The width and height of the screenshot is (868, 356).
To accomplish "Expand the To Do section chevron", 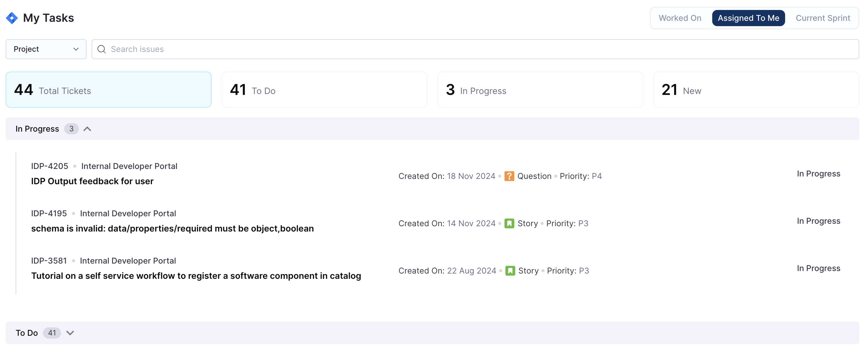I will point(70,333).
